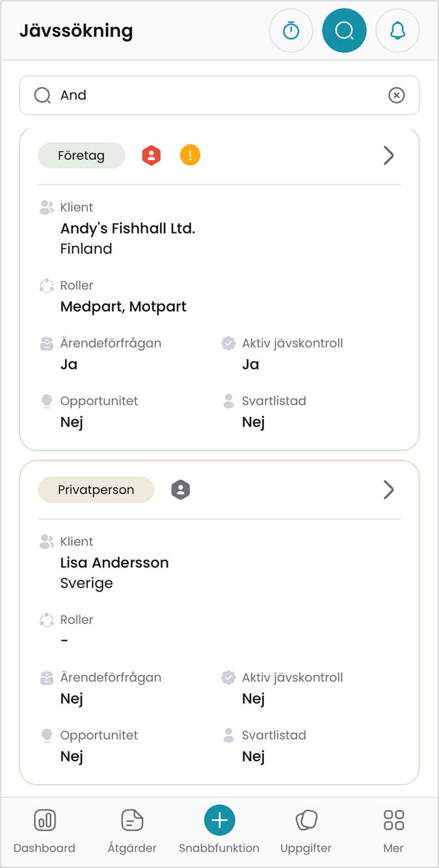Click the orange warning exclamation badge
439x868 pixels.
pyautogui.click(x=190, y=156)
